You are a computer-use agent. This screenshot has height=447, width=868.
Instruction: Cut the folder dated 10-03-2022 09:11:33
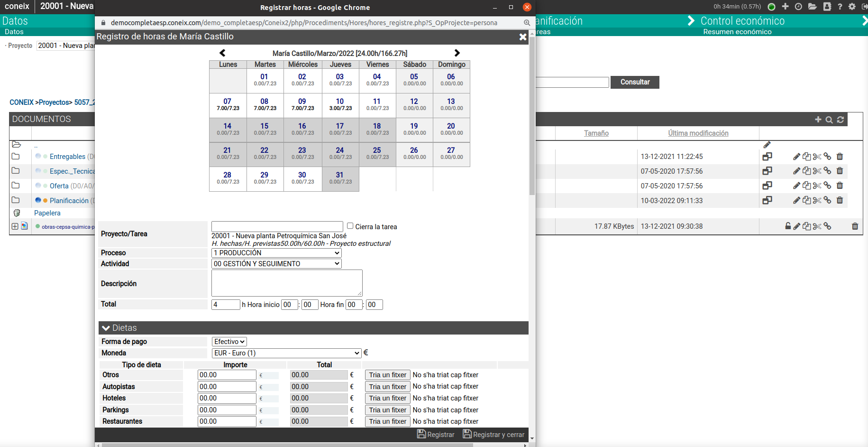817,201
